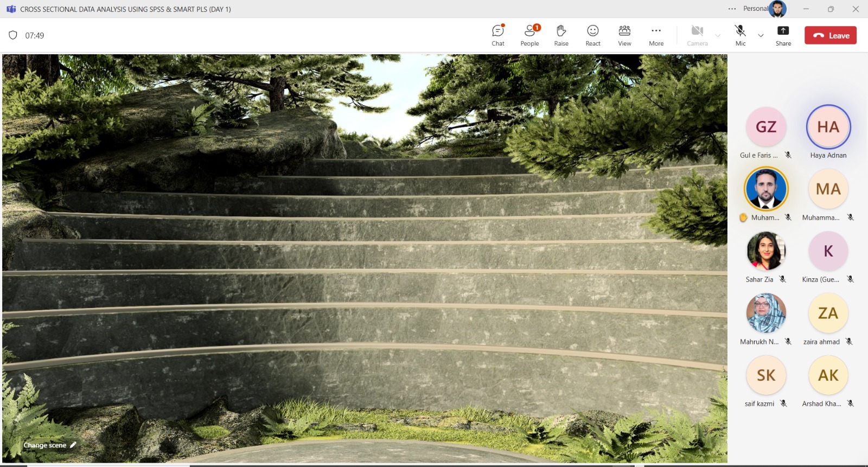Raise your hand in the meeting
The height and width of the screenshot is (467, 868).
[x=561, y=35]
